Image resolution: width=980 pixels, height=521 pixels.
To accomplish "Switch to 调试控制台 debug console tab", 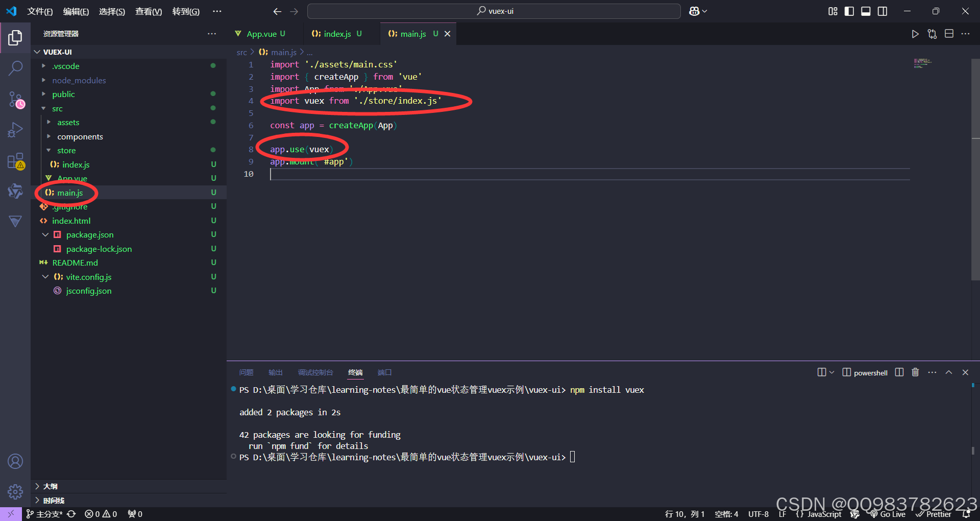I will click(315, 372).
